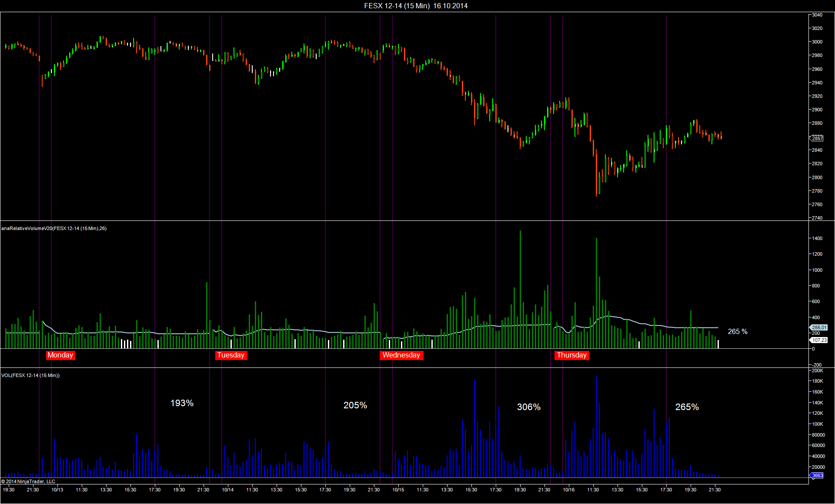Viewport: 835px width, 504px height.
Task: Select the anaRelativeVolumeV20 indicator label
Action: (54, 228)
